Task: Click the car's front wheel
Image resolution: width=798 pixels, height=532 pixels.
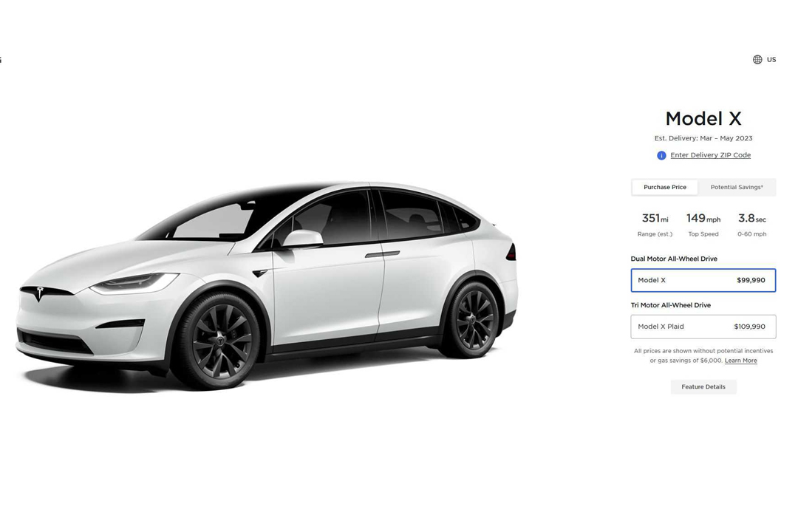Action: click(218, 341)
